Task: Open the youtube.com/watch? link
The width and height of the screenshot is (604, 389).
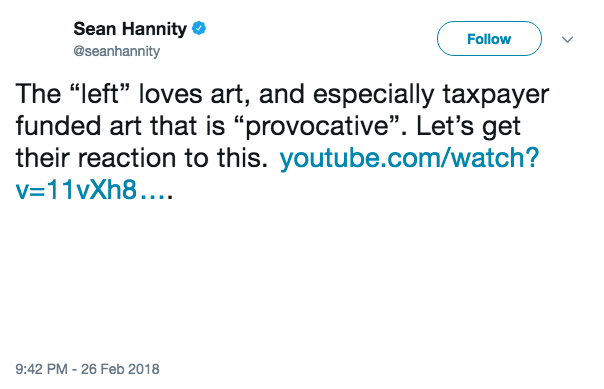Action: [x=409, y=158]
